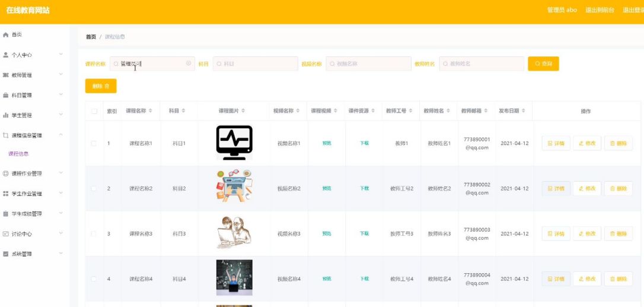Click the 讨论中心 sidebar icon

(x=6, y=234)
